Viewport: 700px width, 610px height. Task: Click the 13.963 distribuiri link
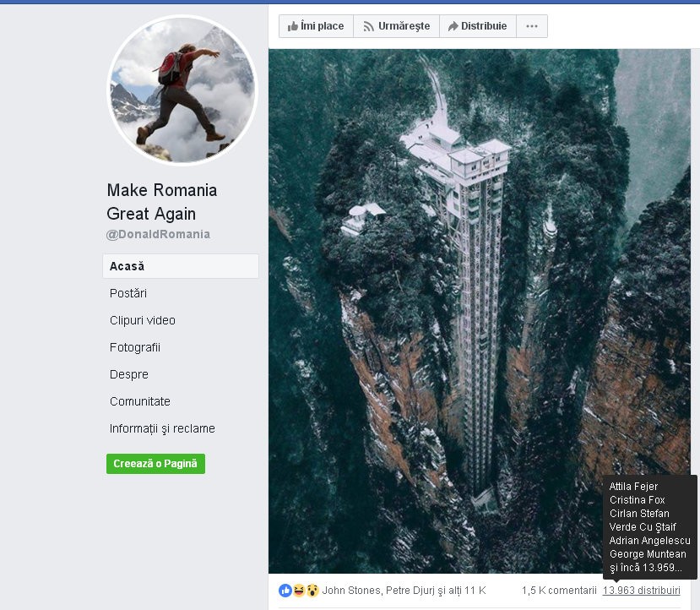[x=641, y=590]
